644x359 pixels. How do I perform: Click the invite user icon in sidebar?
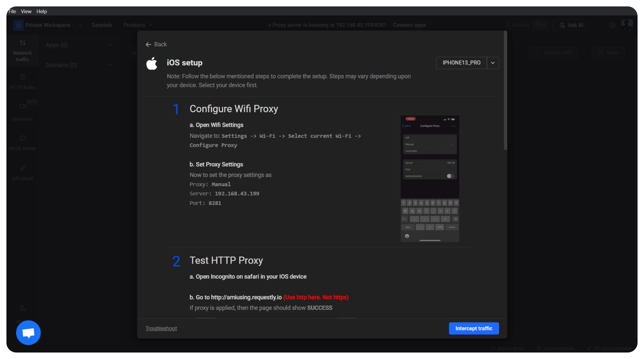click(x=23, y=309)
